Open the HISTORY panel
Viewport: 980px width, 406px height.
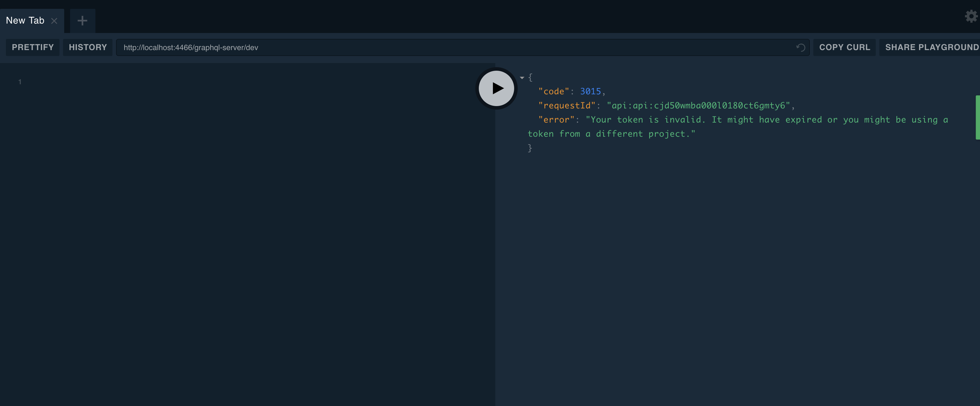click(x=88, y=47)
